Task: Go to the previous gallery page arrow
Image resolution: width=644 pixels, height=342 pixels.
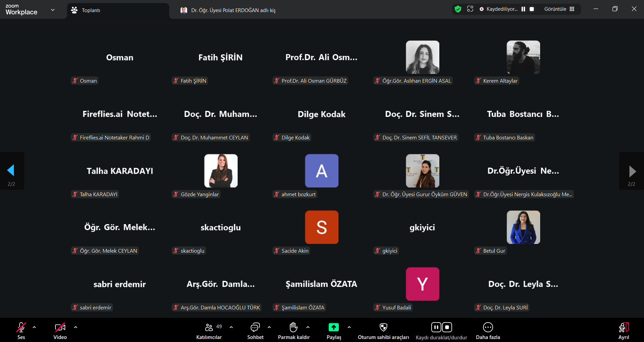Action: [x=11, y=171]
